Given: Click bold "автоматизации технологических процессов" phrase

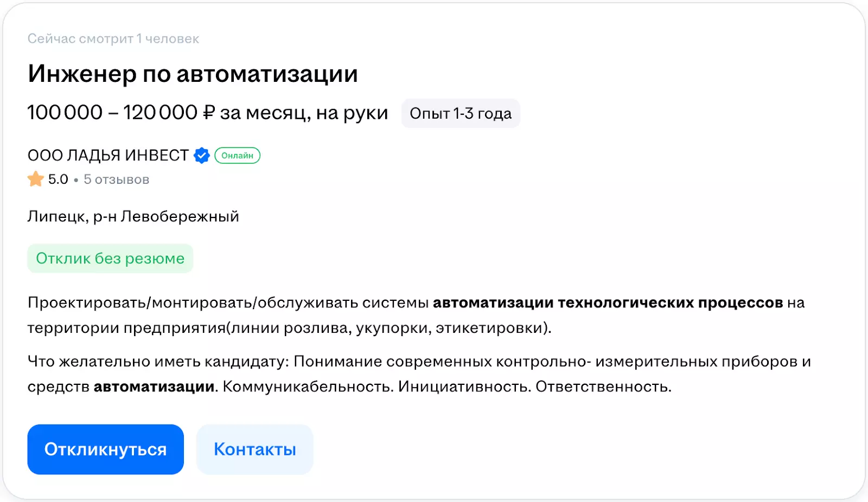Looking at the screenshot, I should click(608, 303).
